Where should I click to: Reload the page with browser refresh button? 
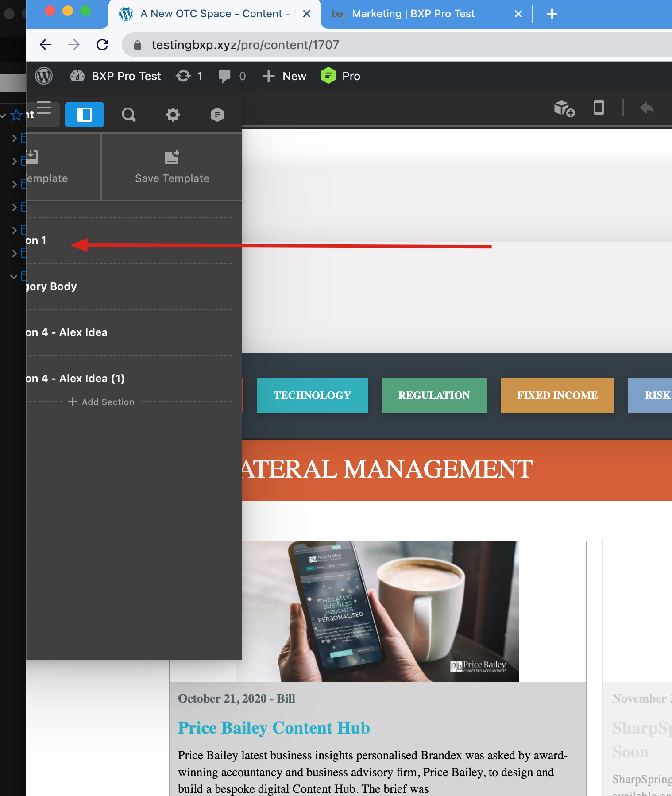pos(103,45)
